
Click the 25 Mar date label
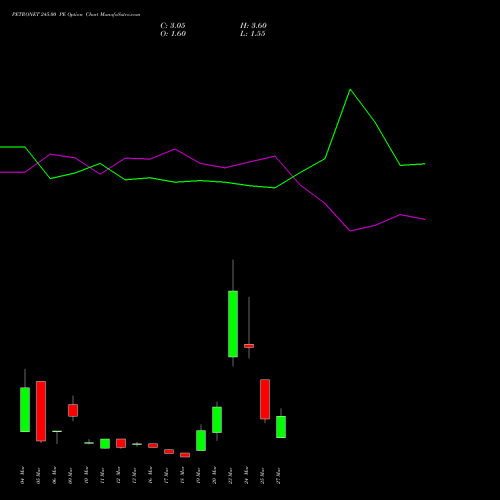262,475
